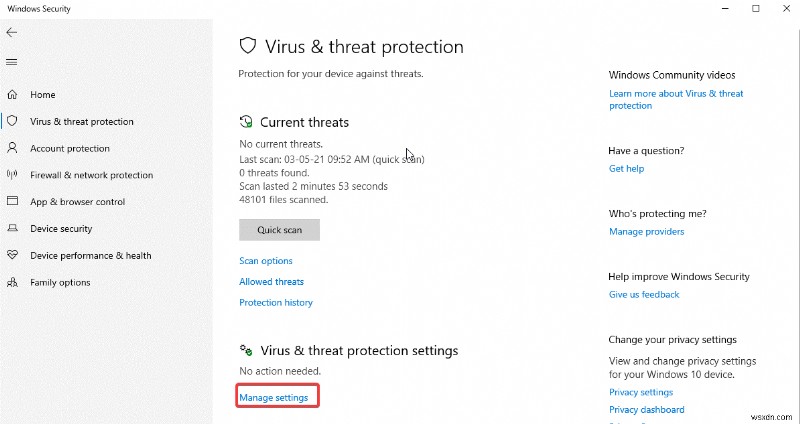The image size is (800, 424).
Task: Open the Manage providers link
Action: click(646, 232)
